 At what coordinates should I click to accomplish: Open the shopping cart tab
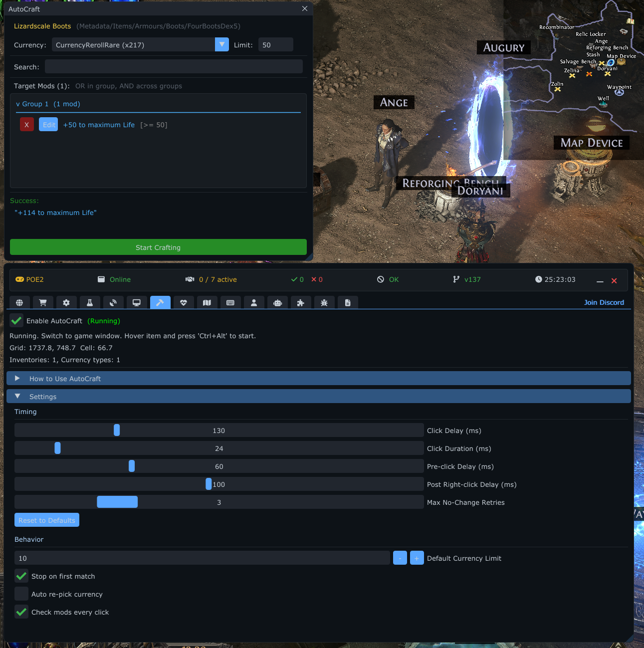tap(43, 302)
